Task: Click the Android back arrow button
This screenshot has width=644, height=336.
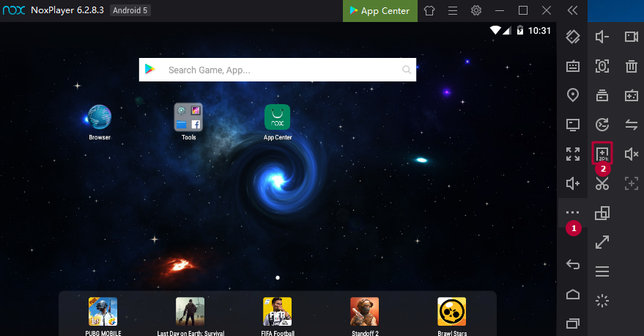Action: 572,264
